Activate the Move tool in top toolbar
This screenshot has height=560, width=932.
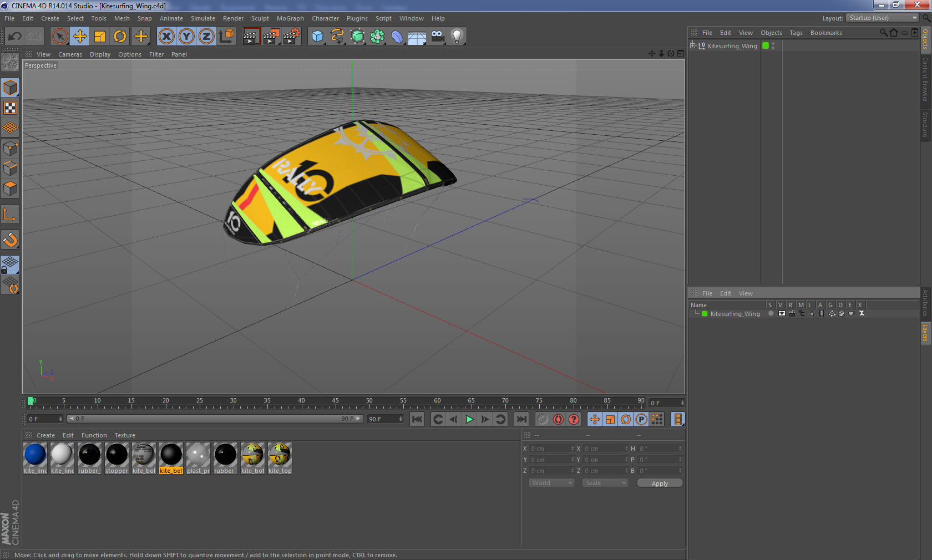click(x=80, y=37)
